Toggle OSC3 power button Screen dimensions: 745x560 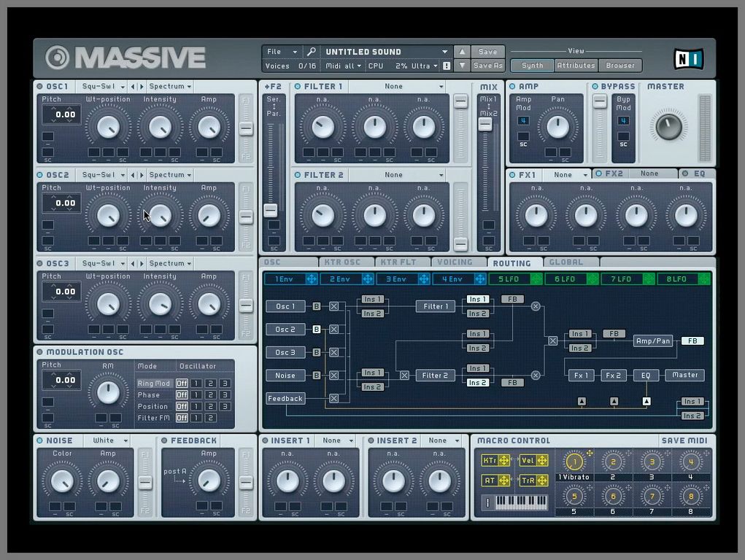(39, 263)
